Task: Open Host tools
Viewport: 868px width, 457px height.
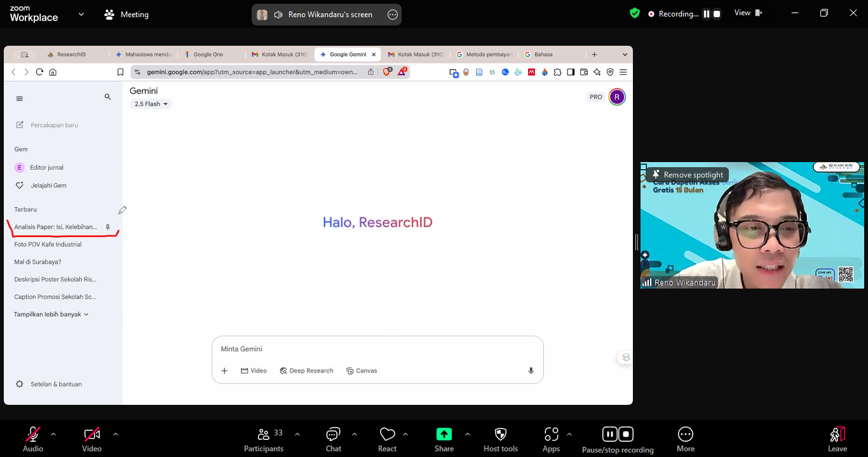Action: pos(501,439)
